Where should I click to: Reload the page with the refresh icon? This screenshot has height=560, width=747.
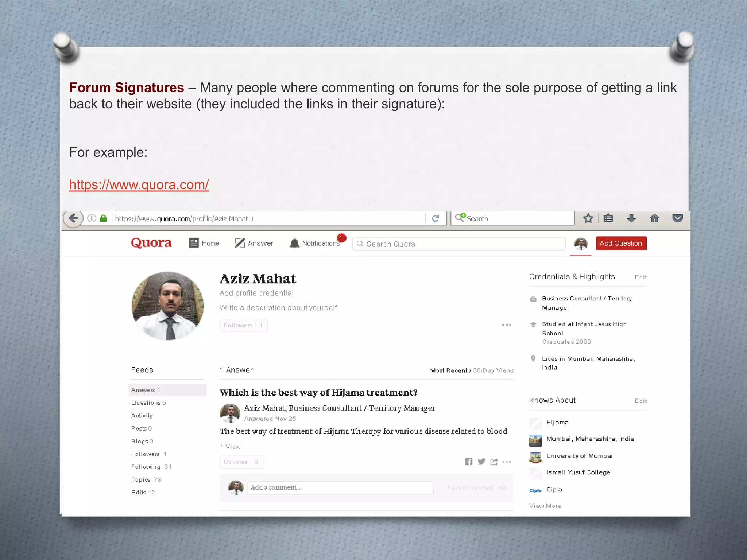pos(436,218)
